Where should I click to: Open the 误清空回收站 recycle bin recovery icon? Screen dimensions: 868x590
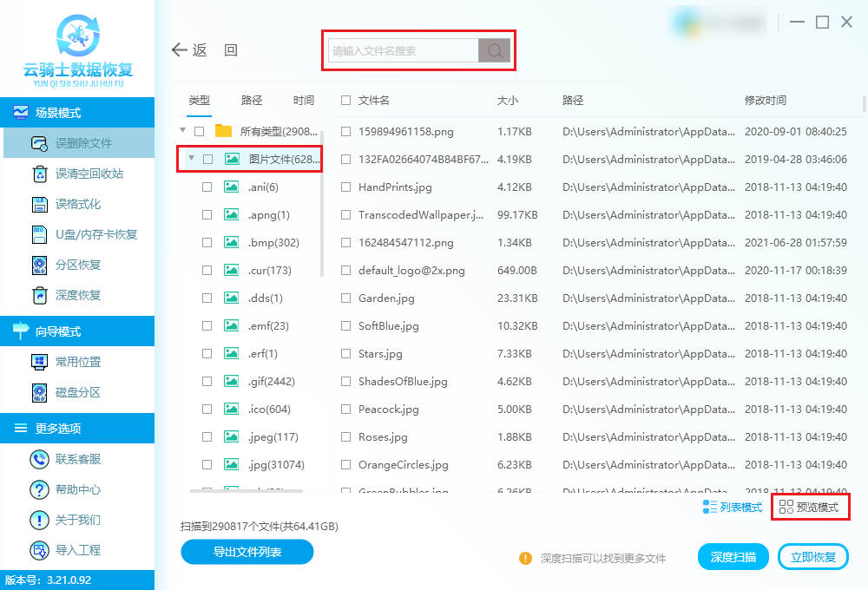pos(39,174)
